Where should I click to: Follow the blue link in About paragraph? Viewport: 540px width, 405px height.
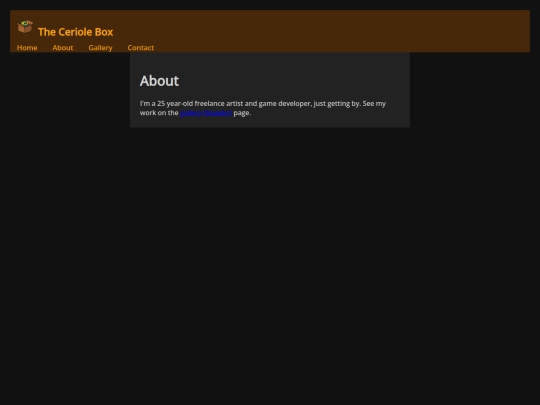[206, 113]
